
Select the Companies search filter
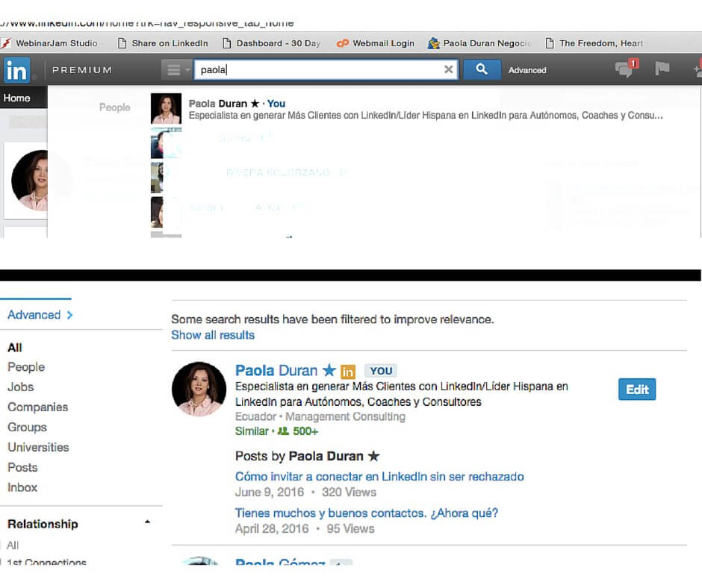[37, 407]
